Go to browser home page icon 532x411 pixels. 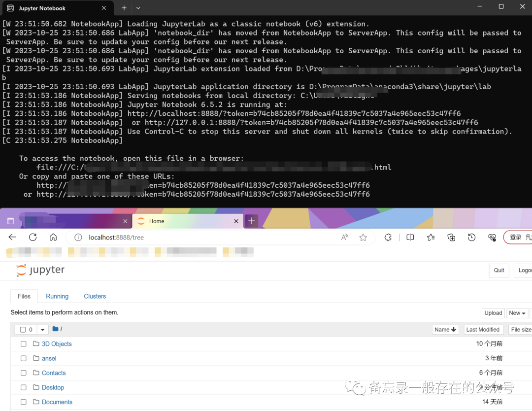coord(53,237)
